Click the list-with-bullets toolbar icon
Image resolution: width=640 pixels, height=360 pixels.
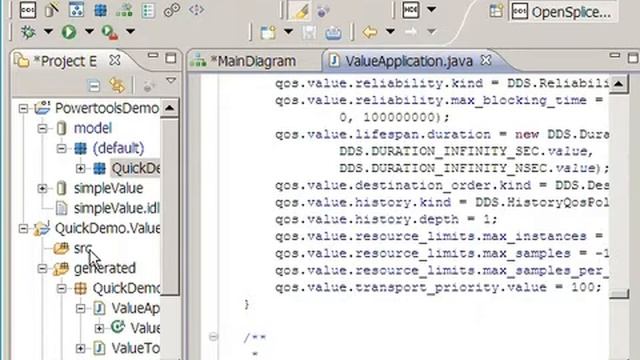point(148,10)
